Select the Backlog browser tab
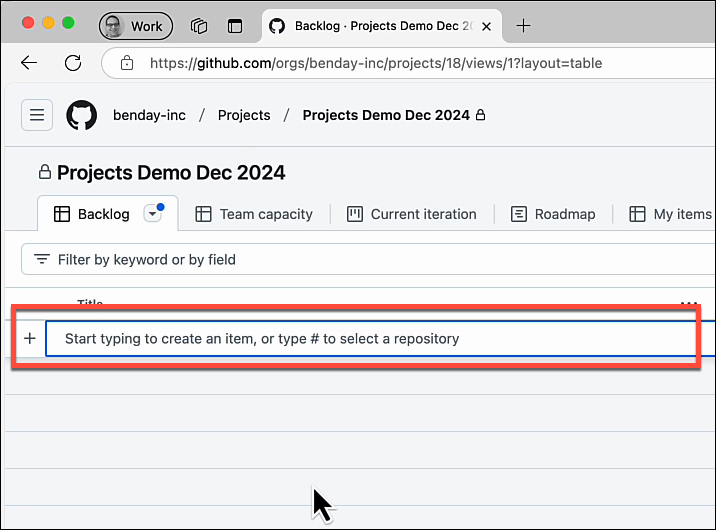This screenshot has width=716, height=530. coord(382,26)
